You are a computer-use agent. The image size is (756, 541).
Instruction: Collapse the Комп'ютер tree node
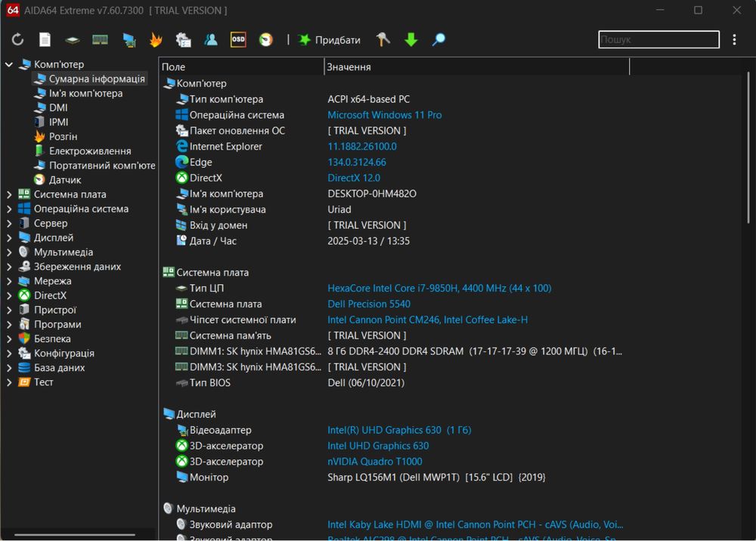click(x=8, y=64)
